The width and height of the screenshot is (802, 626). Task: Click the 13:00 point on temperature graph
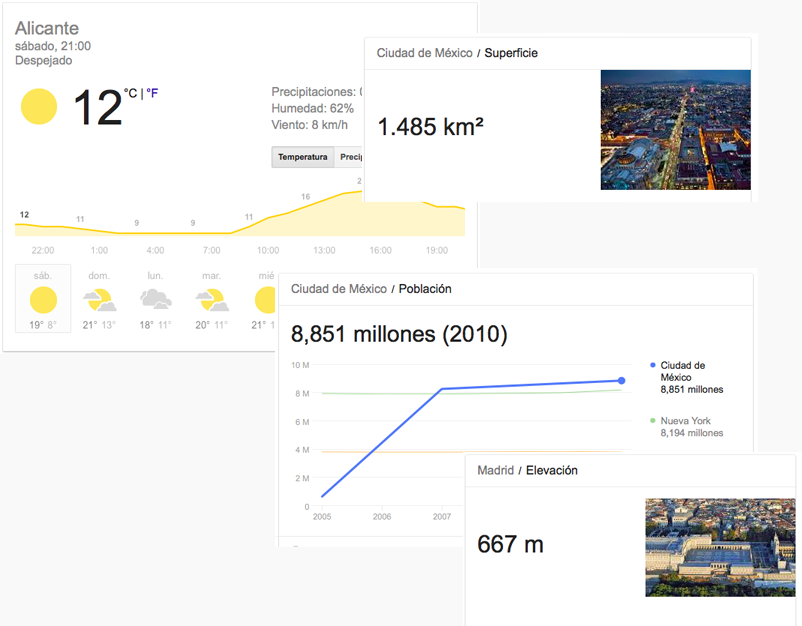324,203
